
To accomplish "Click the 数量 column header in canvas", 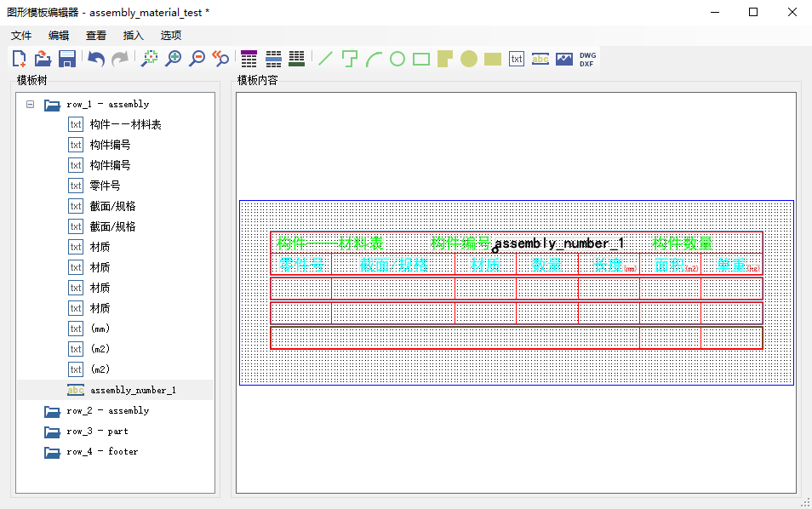I will click(546, 265).
